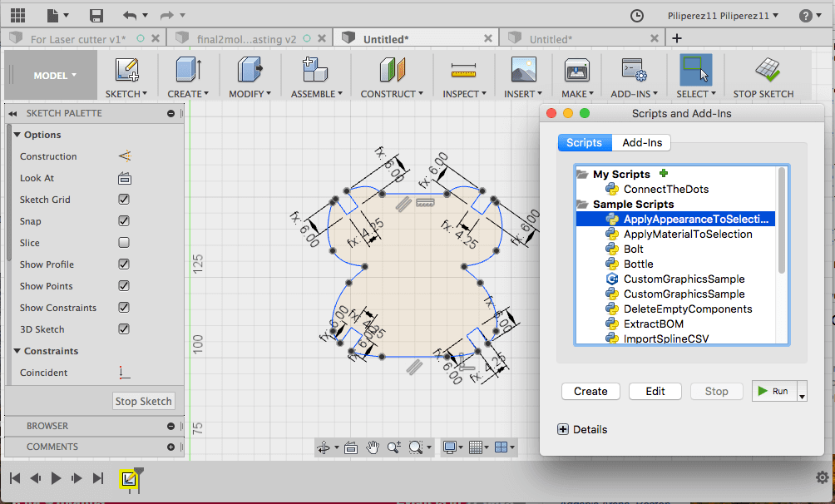
Task: Open the Create box icon
Action: point(188,70)
